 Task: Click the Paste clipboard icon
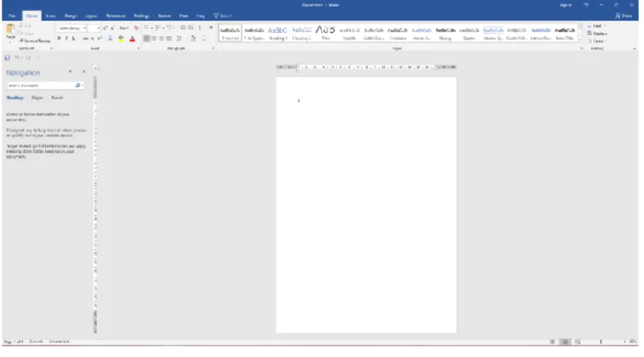[10, 29]
